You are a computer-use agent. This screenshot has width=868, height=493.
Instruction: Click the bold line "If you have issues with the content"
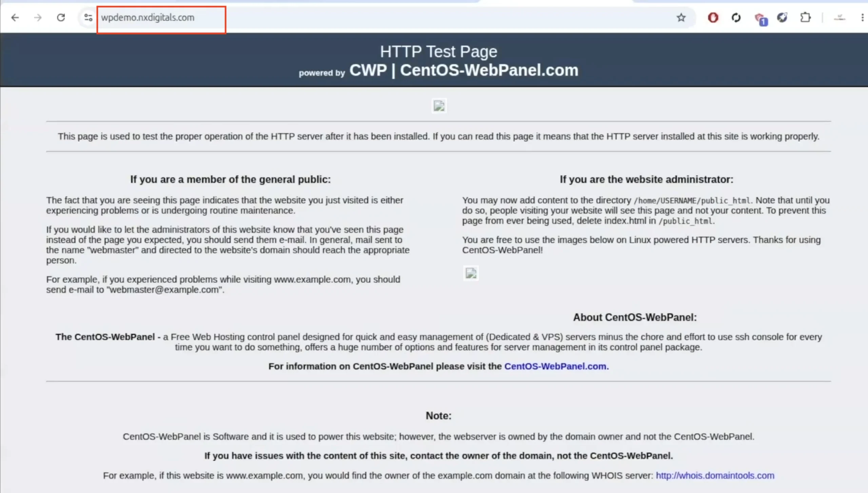click(438, 456)
